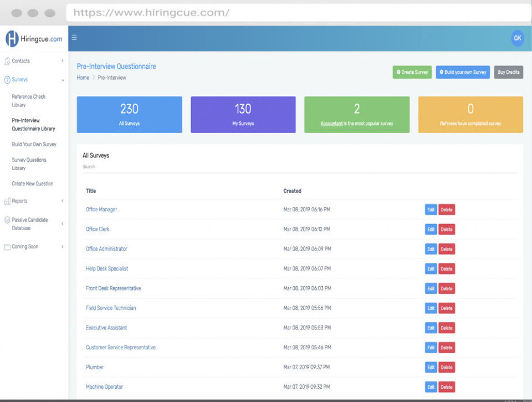
Task: Expand the Passive Candidate Database chevron
Action: 63,224
